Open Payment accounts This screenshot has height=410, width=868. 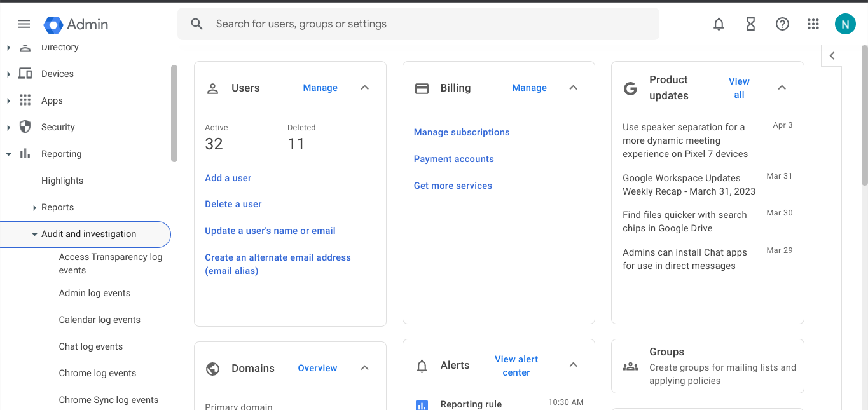(x=454, y=159)
